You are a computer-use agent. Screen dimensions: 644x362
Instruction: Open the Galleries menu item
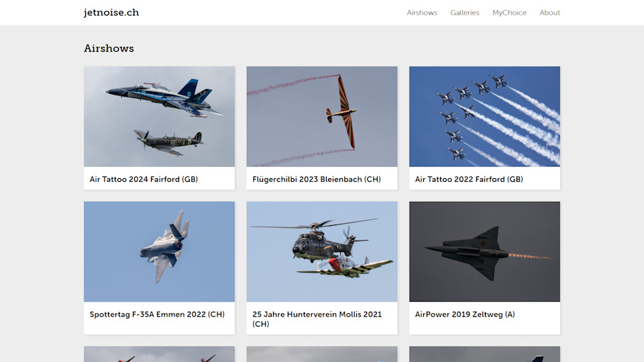[x=464, y=13]
